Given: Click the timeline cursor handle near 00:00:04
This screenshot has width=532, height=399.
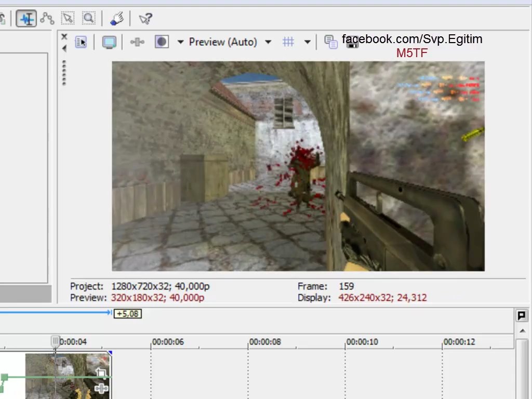Looking at the screenshot, I should pyautogui.click(x=55, y=341).
